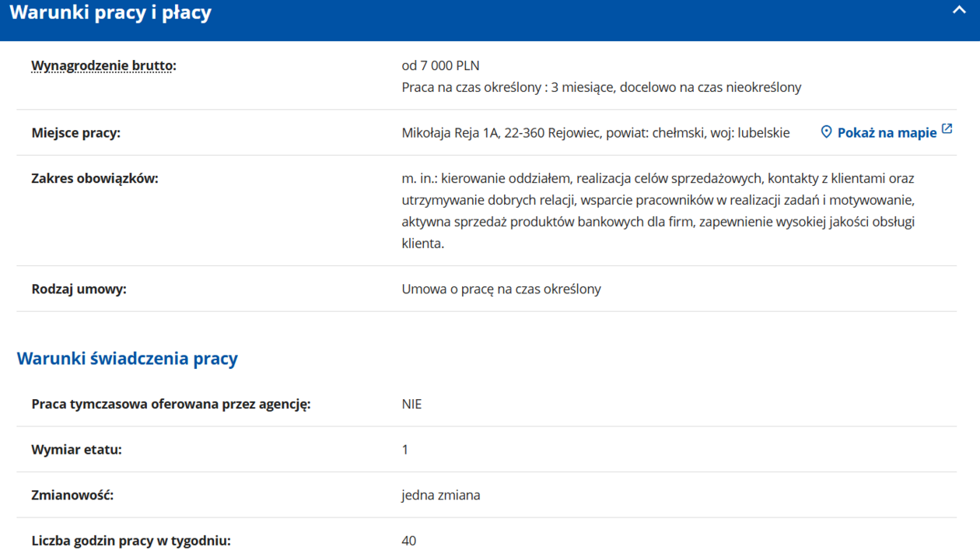The height and width of the screenshot is (554, 980).
Task: Click the NIE value for temporary work
Action: [411, 405]
